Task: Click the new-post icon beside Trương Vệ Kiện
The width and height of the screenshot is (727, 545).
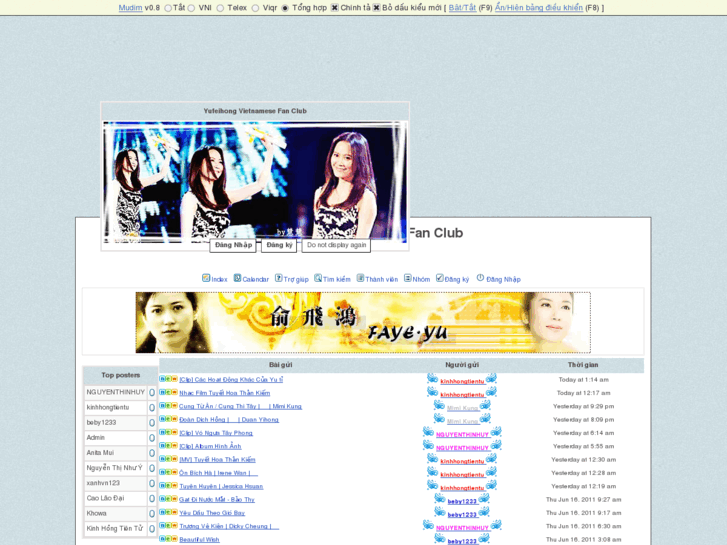Action: (168, 526)
